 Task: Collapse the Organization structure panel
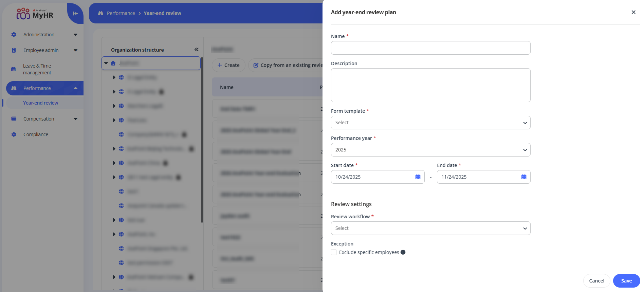[197, 50]
